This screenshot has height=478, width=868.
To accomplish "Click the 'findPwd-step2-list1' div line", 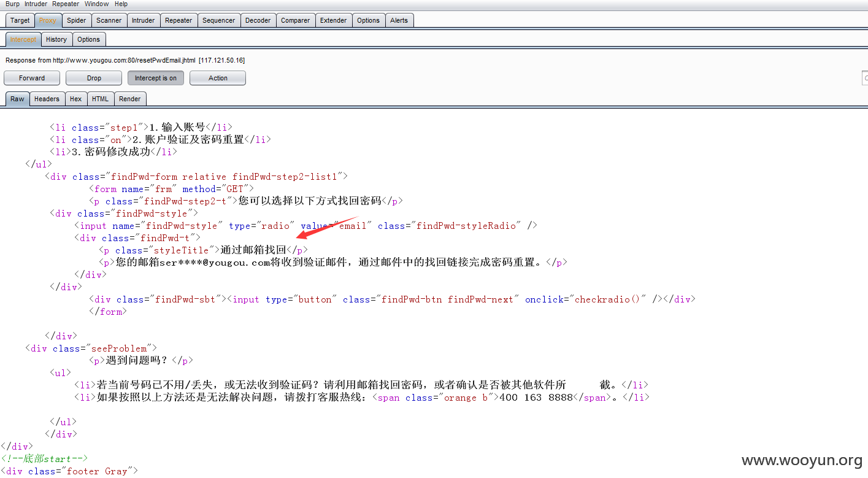I will point(196,177).
